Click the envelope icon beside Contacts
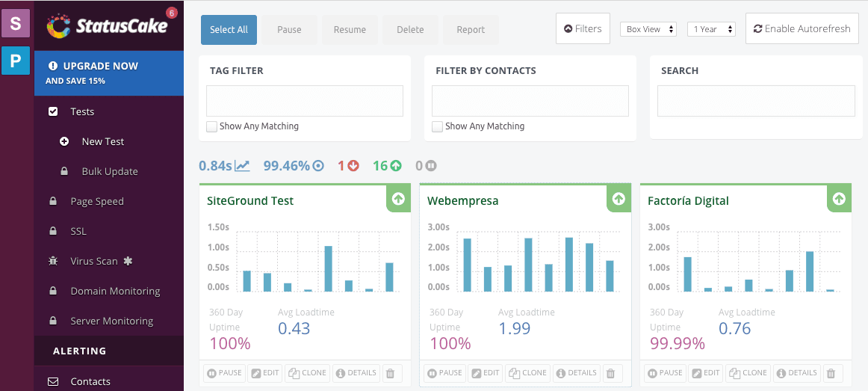 (x=53, y=381)
